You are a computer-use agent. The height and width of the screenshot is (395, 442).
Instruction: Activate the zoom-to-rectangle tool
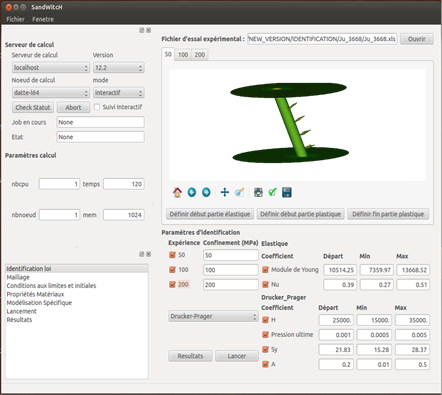[x=240, y=192]
